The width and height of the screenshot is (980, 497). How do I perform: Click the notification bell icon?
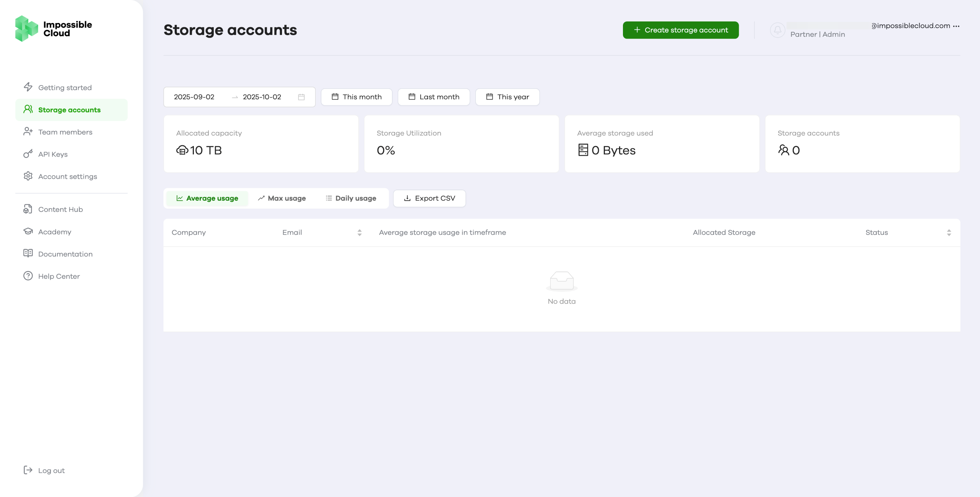click(x=777, y=30)
